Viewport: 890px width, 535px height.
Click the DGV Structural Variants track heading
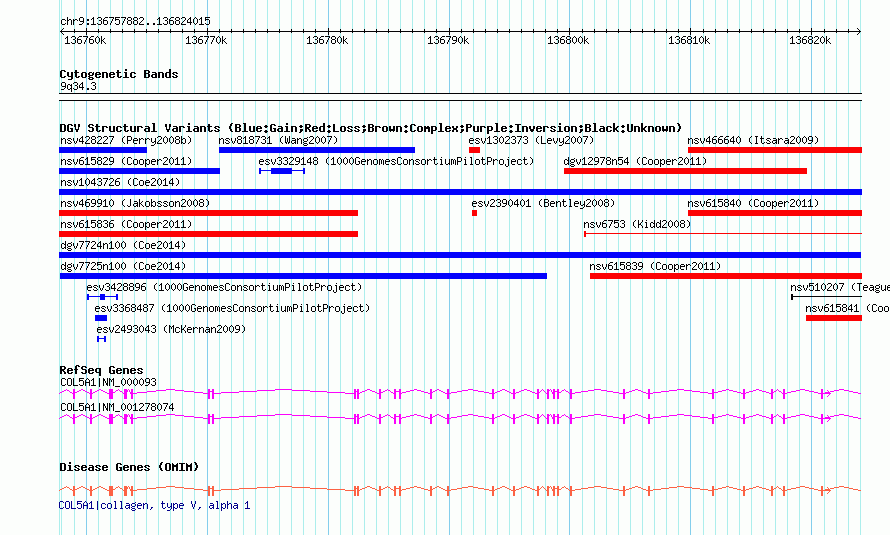371,128
